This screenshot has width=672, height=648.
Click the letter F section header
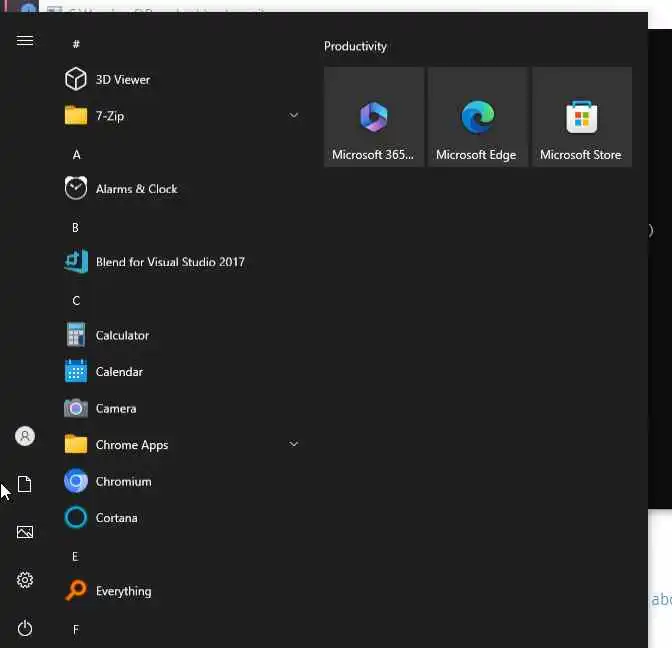76,629
